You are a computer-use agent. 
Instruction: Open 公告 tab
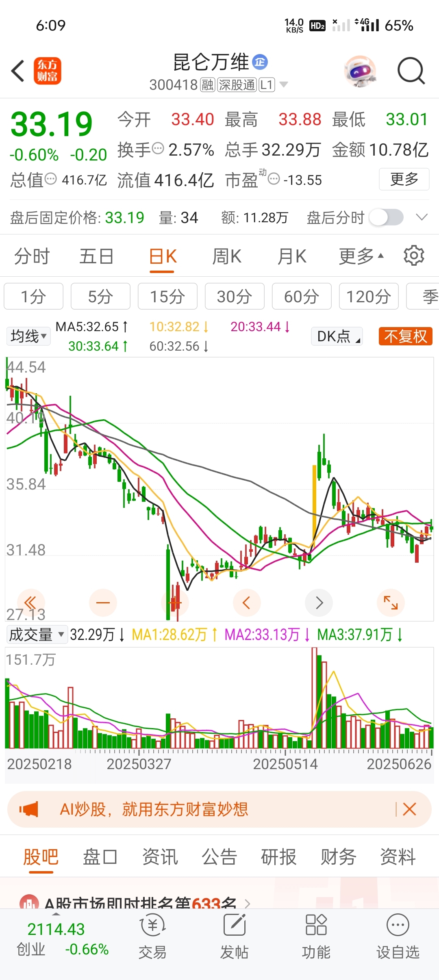tap(219, 857)
